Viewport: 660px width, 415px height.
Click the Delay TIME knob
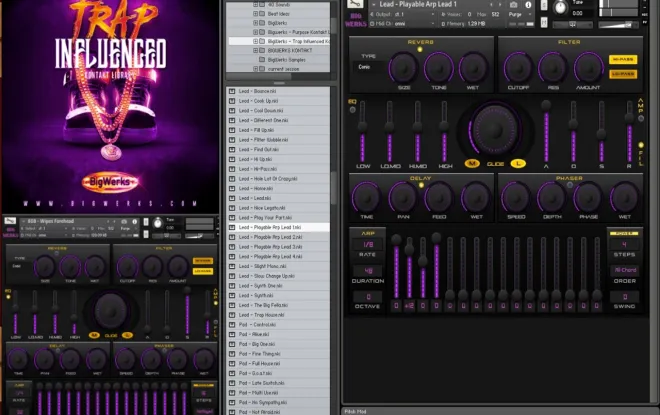click(366, 197)
